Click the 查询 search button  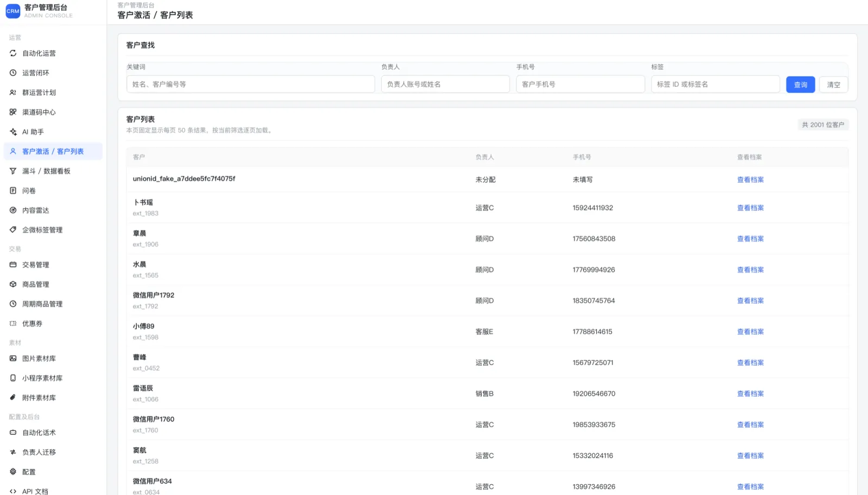[x=800, y=84]
